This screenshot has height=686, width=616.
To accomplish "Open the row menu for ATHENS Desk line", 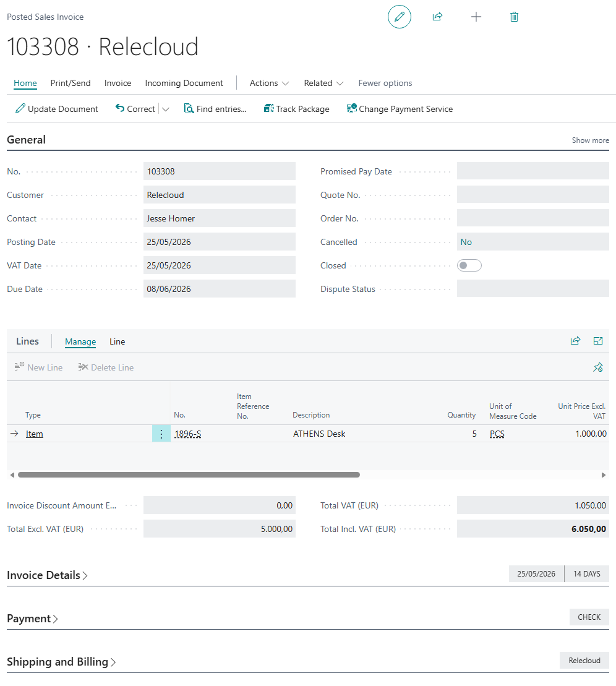I will 161,434.
